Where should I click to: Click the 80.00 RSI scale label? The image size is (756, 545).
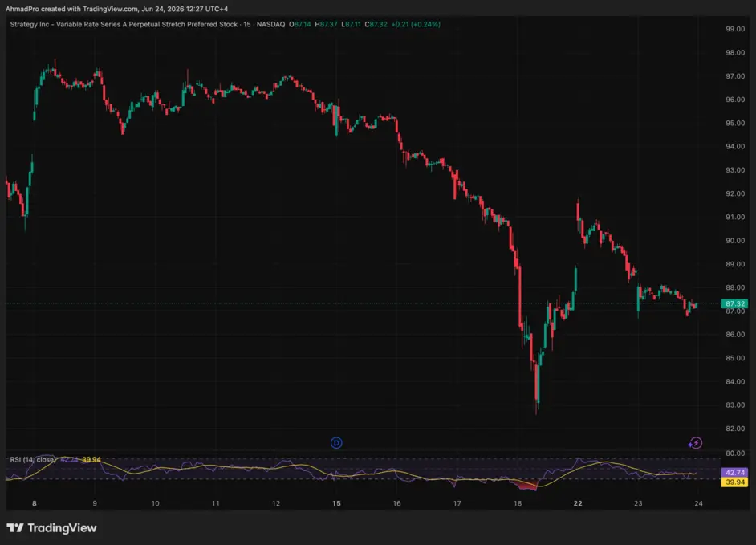click(x=735, y=453)
